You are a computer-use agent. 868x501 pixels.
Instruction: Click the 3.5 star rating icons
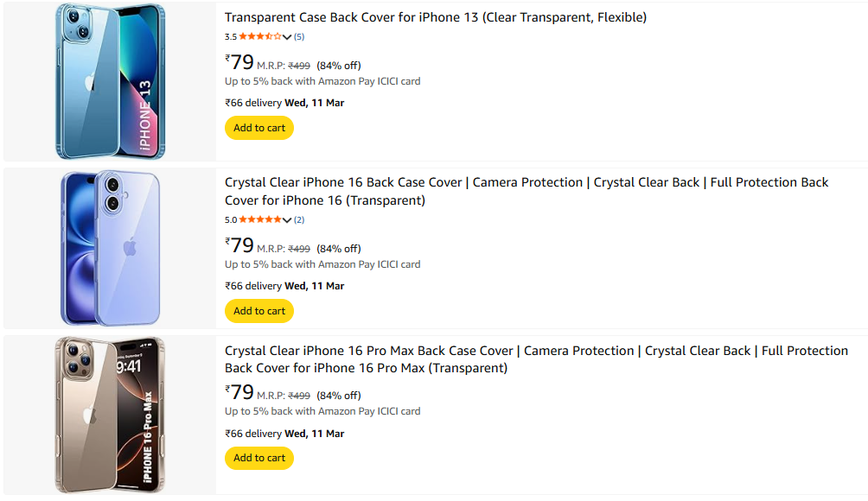[x=259, y=36]
